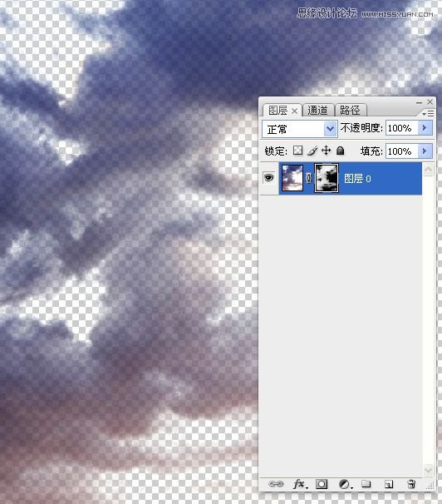Create a new adjustment layer
Image resolution: width=442 pixels, height=504 pixels.
click(x=346, y=484)
